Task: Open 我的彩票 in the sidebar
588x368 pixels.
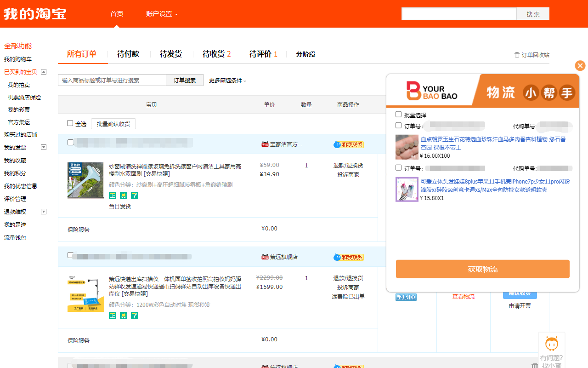Action: coord(19,110)
